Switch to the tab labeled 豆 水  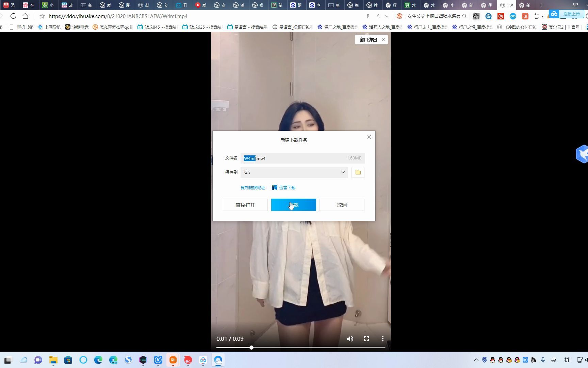[x=410, y=5]
